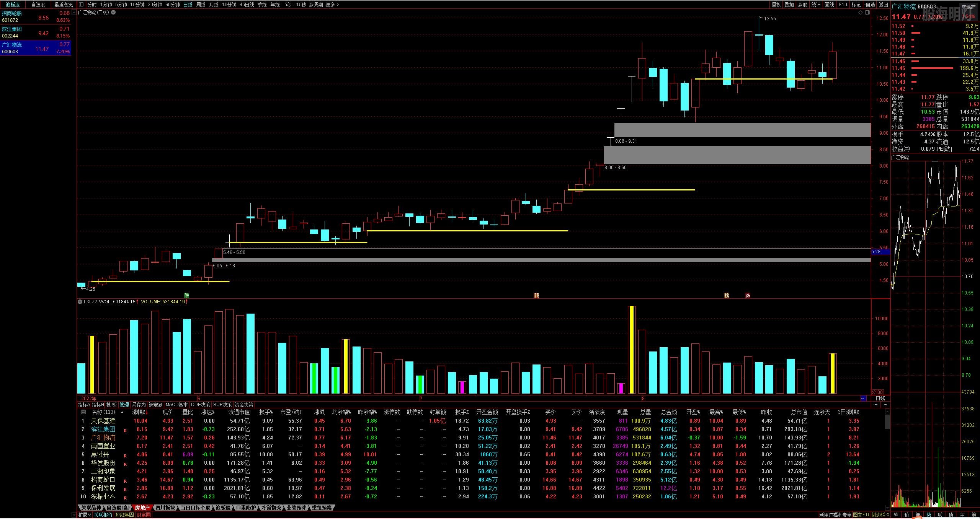Expand the 扩展 menu in status bar
Screen dimensions: 980x519
(85, 515)
